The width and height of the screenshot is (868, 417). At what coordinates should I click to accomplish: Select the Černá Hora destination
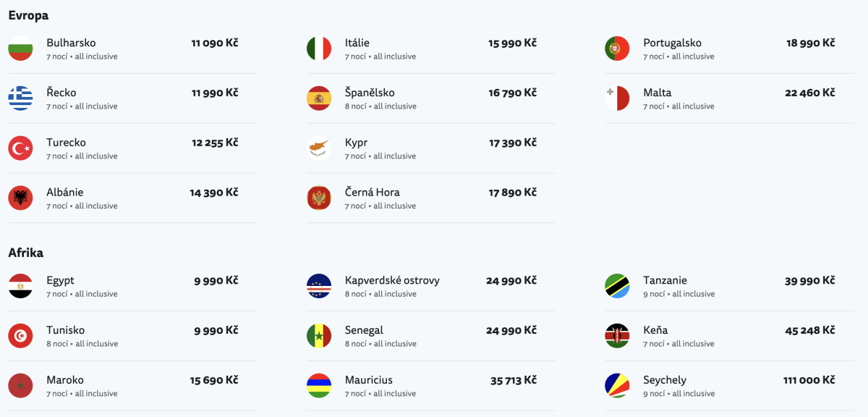pos(373,193)
